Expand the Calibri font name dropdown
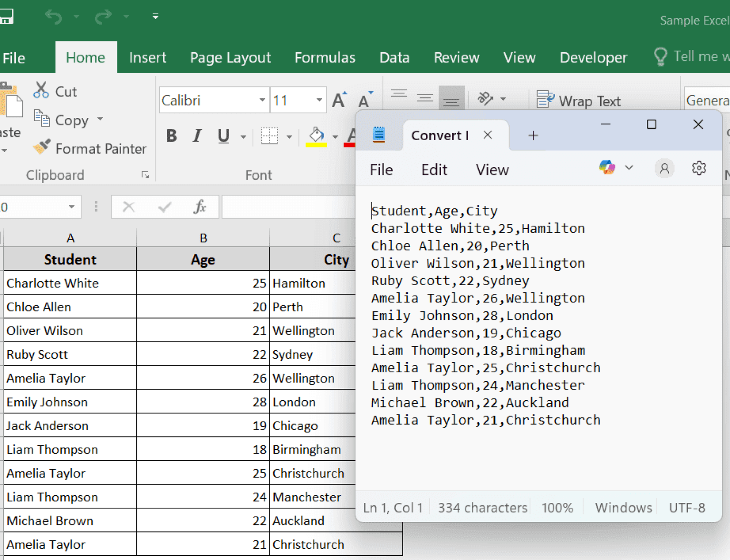Screen dimensions: 730x560 click(x=262, y=100)
